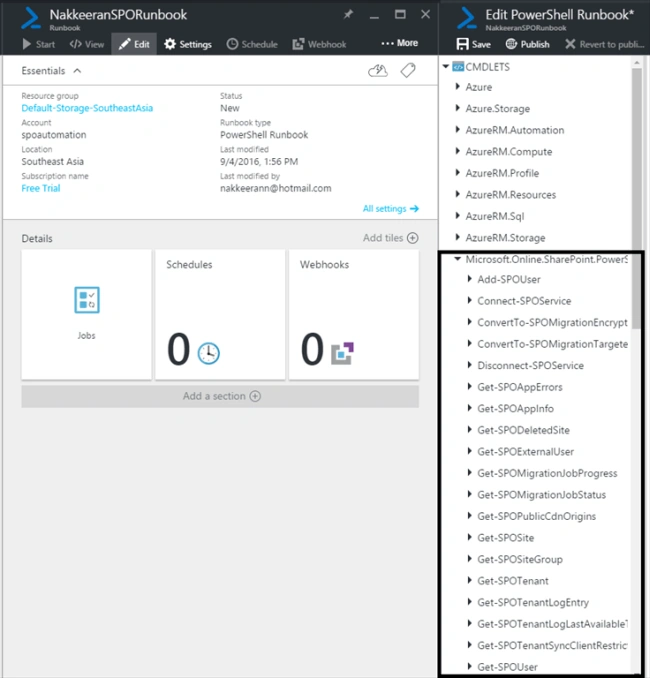Expand the Get-SPOMigrationJobStatus cmdlet
The image size is (650, 678).
point(470,494)
